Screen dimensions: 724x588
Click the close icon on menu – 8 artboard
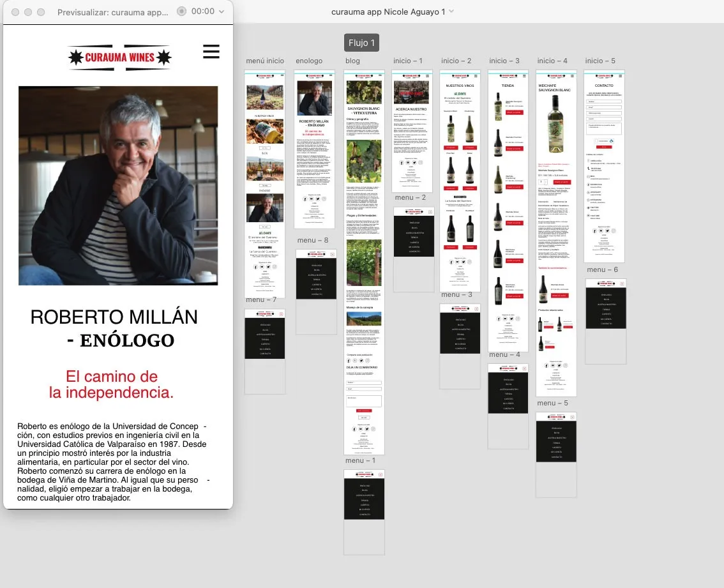click(333, 254)
